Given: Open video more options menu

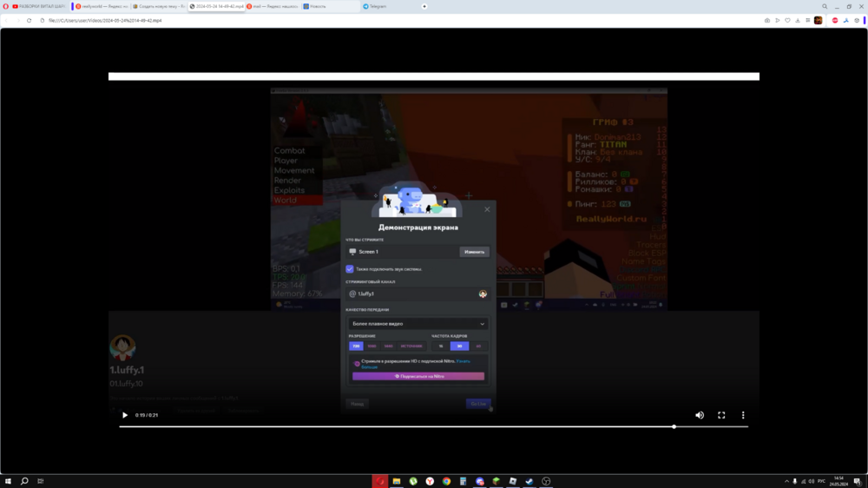Looking at the screenshot, I should 743,415.
